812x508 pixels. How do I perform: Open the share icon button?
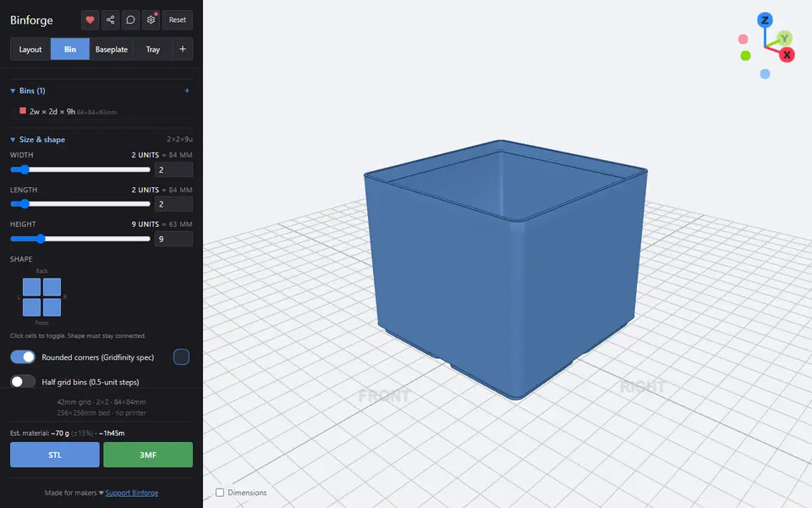[x=110, y=19]
